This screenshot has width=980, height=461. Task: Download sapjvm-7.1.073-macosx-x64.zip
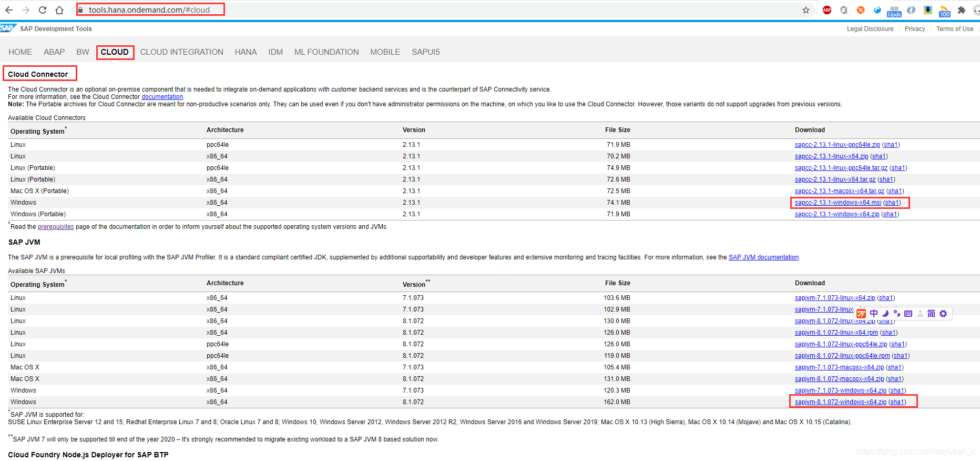pyautogui.click(x=840, y=367)
